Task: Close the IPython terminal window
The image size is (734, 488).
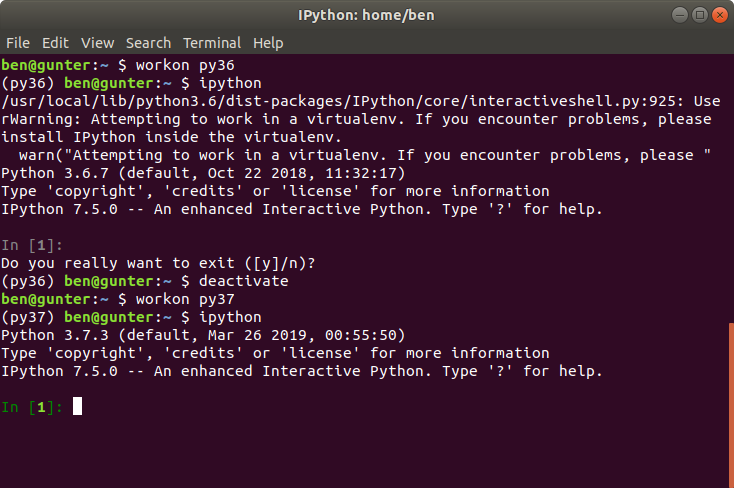Action: coord(719,15)
